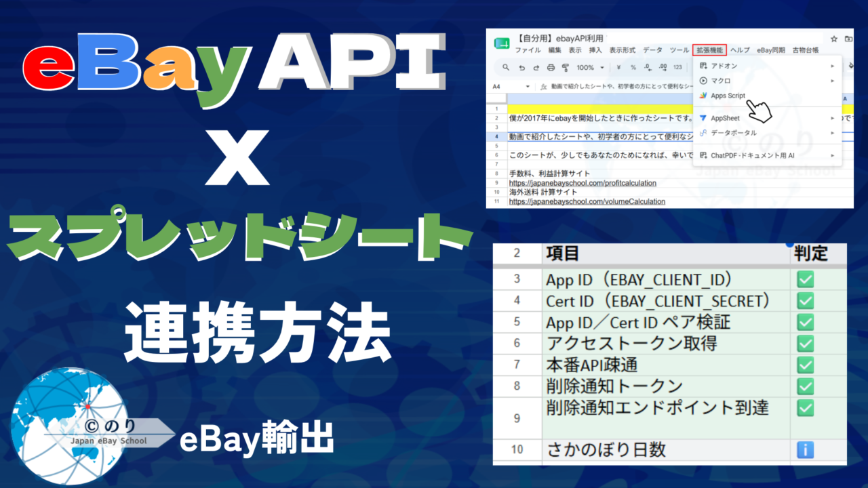Click green check for Cert ID (EBAY_CLIENT_SECRET)

click(805, 300)
